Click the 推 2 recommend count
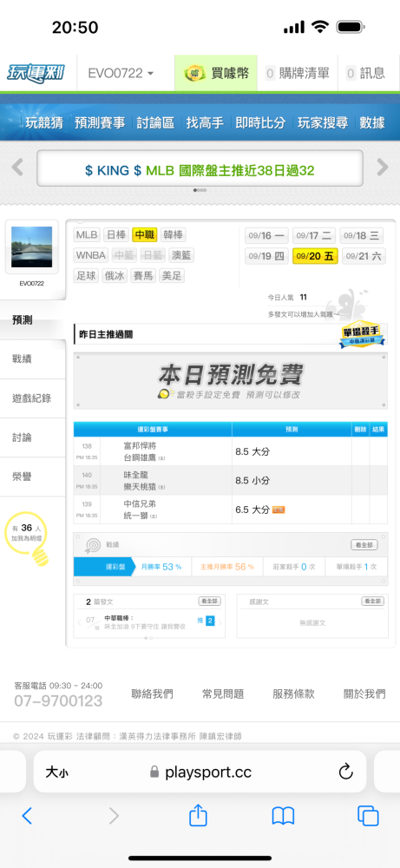Viewport: 400px width, 868px height. click(x=206, y=621)
